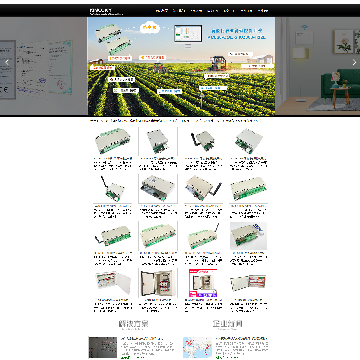This screenshot has width=360, height=360.
Task: Open first product thumbnail in top row
Action: click(x=113, y=141)
